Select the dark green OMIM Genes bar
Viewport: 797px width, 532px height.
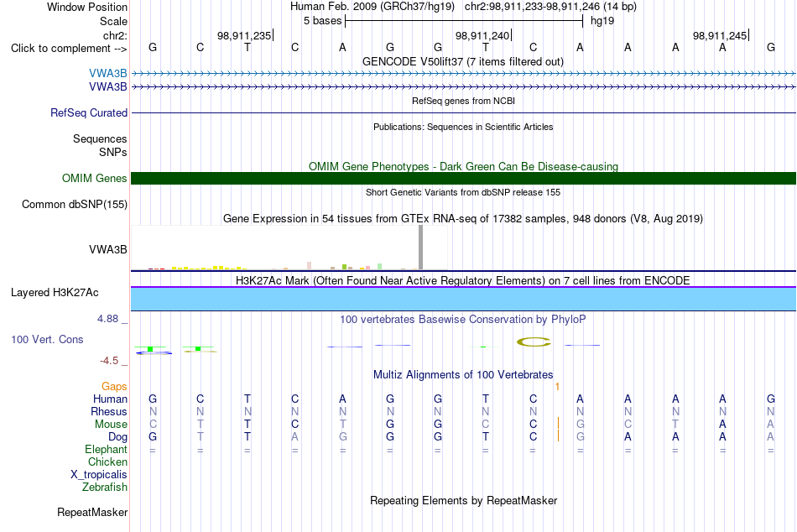point(463,178)
